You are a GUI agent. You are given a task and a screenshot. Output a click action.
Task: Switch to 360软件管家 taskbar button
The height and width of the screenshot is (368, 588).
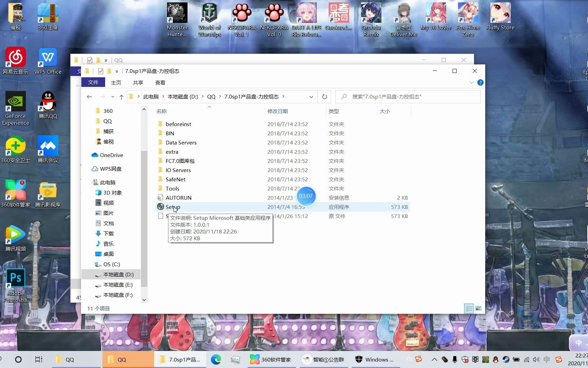(271, 359)
